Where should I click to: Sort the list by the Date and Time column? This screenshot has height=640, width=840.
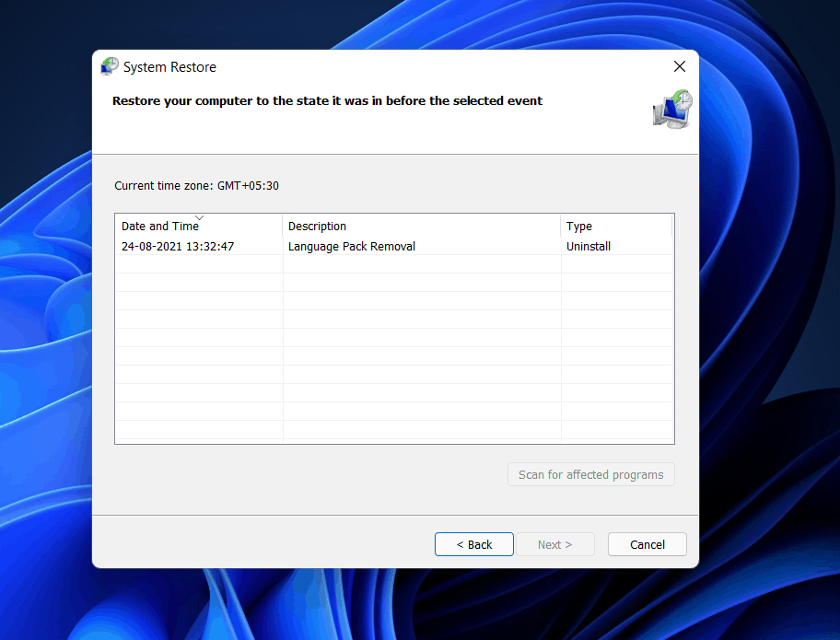[x=161, y=226]
